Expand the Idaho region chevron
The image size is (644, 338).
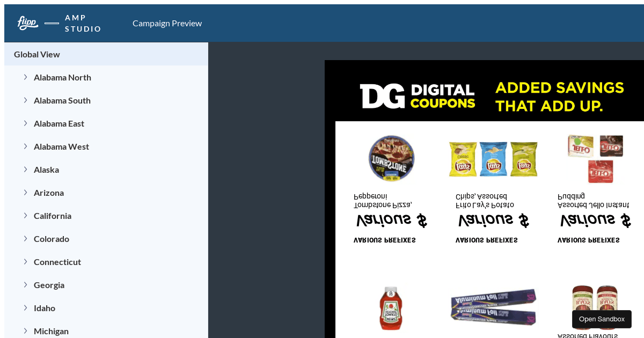(x=25, y=308)
